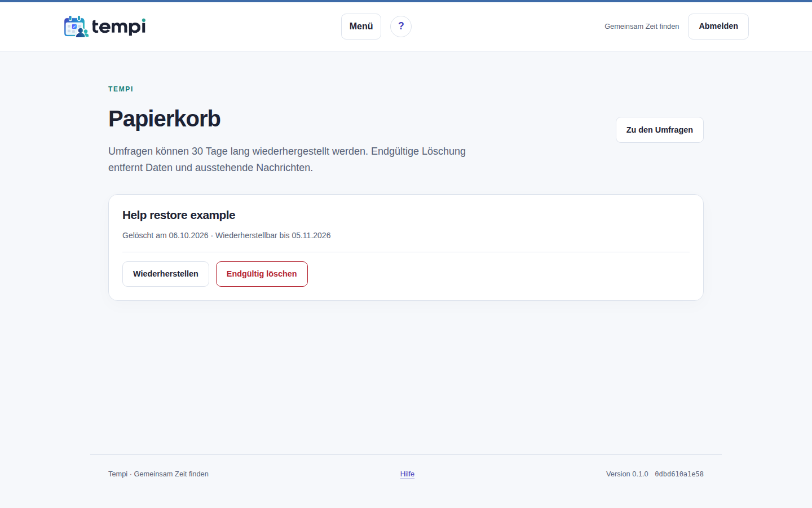Click the tempi wordmark text in header
Screen dimensions: 812x508
(x=118, y=27)
